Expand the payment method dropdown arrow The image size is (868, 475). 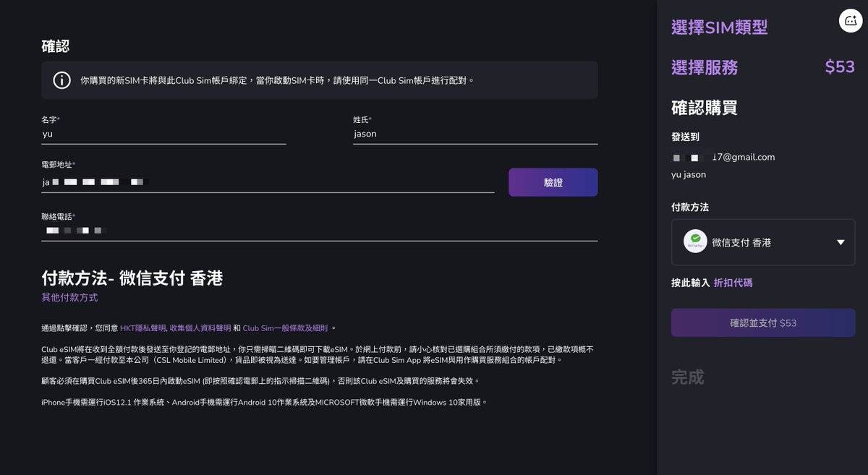click(841, 242)
